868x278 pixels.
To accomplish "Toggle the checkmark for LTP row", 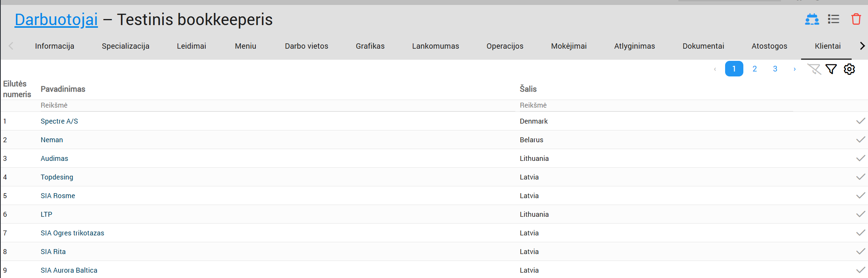I will (x=860, y=214).
